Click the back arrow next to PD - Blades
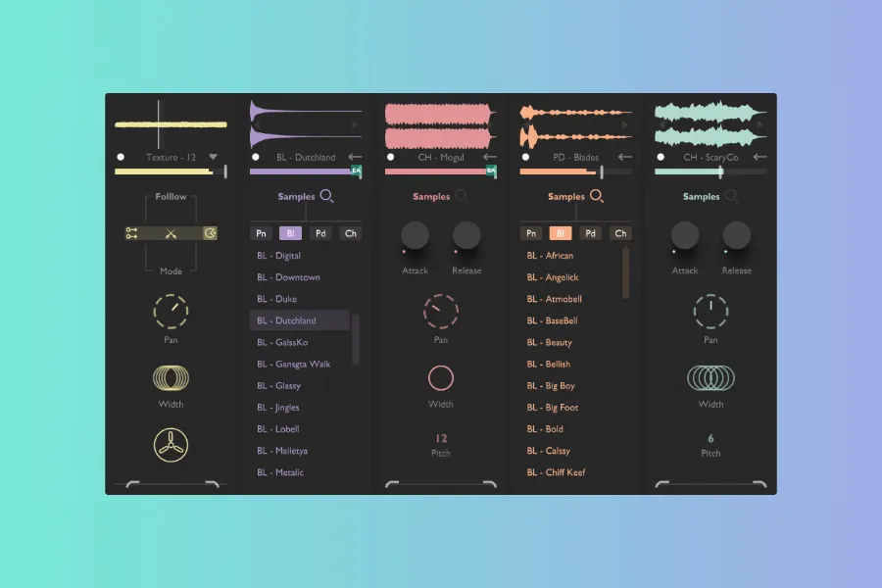 (624, 157)
